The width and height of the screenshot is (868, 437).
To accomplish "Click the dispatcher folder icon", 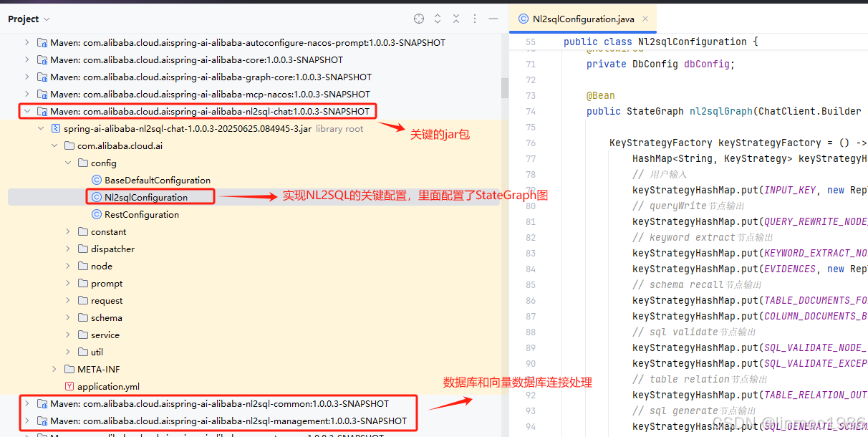I will coord(83,249).
